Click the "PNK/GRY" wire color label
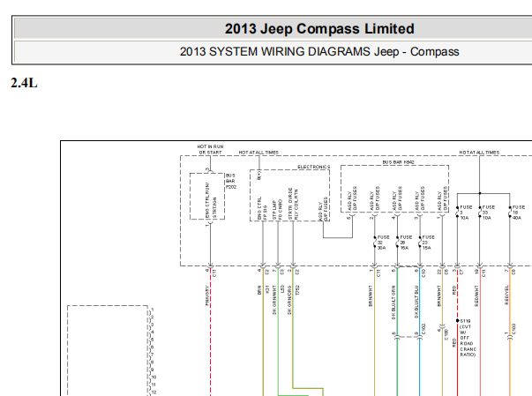The height and width of the screenshot is (396, 532). click(207, 296)
